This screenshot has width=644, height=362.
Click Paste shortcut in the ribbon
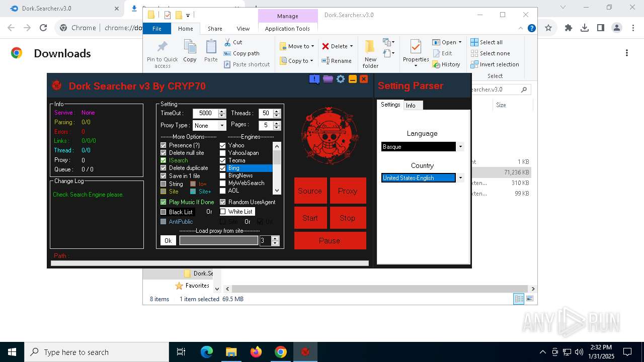(247, 64)
